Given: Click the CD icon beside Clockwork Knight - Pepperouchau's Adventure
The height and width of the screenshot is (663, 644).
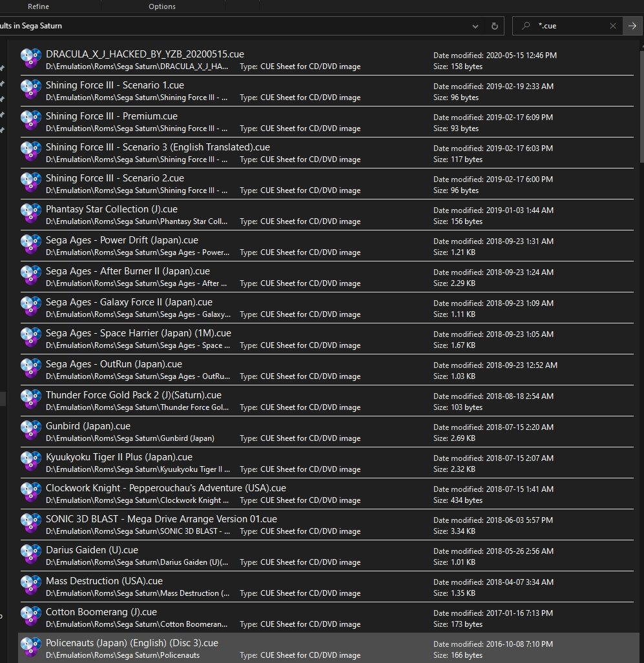Looking at the screenshot, I should (x=31, y=492).
